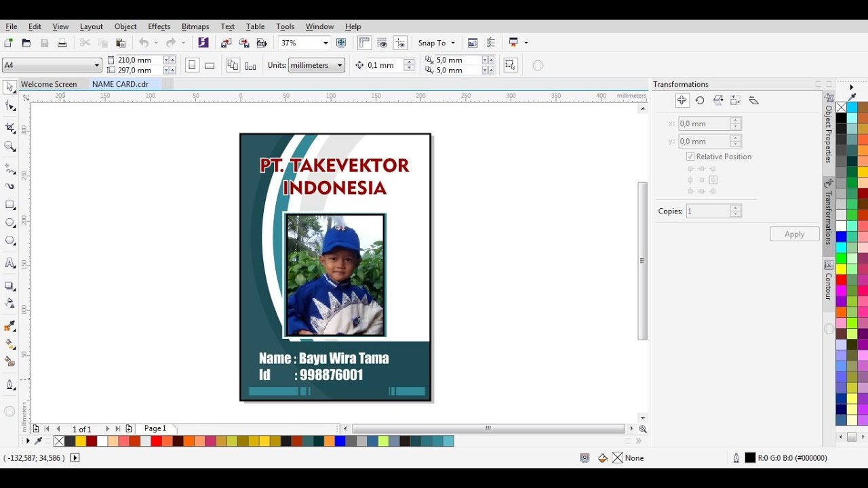Select the Position transformation button
Viewport: 868px width, 488px height.
coord(682,100)
